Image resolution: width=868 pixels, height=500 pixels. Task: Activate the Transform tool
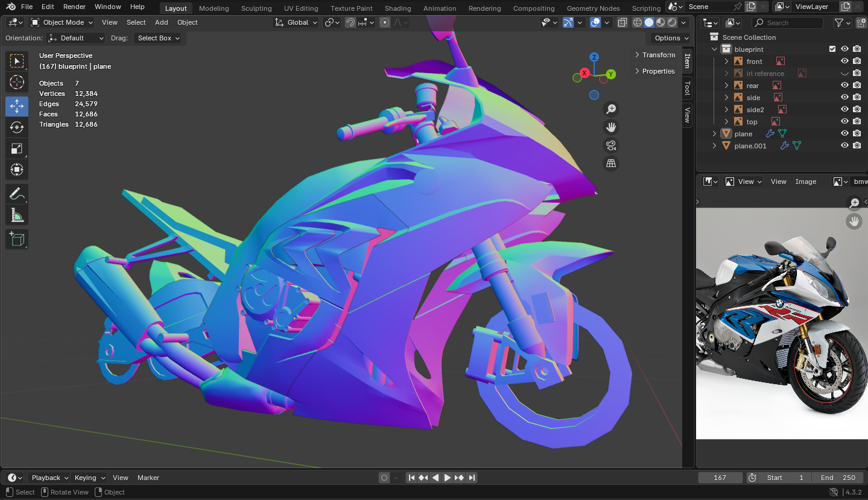tap(17, 169)
